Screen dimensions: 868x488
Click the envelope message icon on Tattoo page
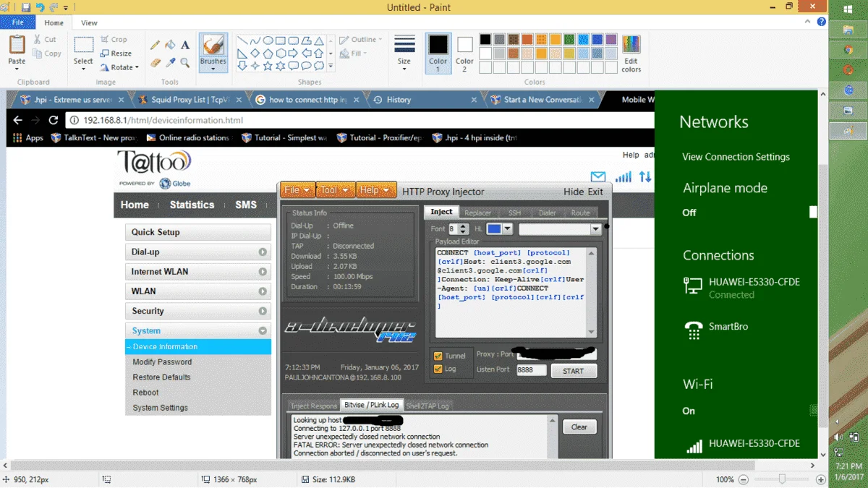597,176
